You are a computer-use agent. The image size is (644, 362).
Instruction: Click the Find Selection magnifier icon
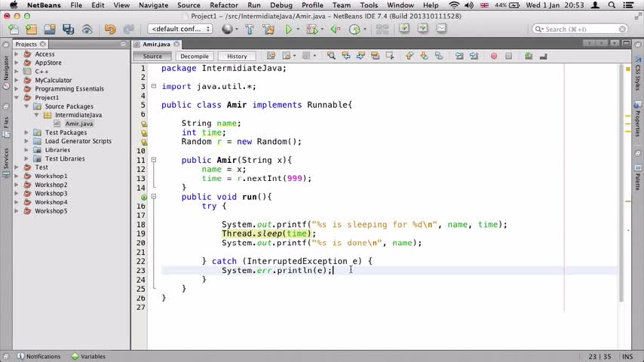click(x=331, y=56)
